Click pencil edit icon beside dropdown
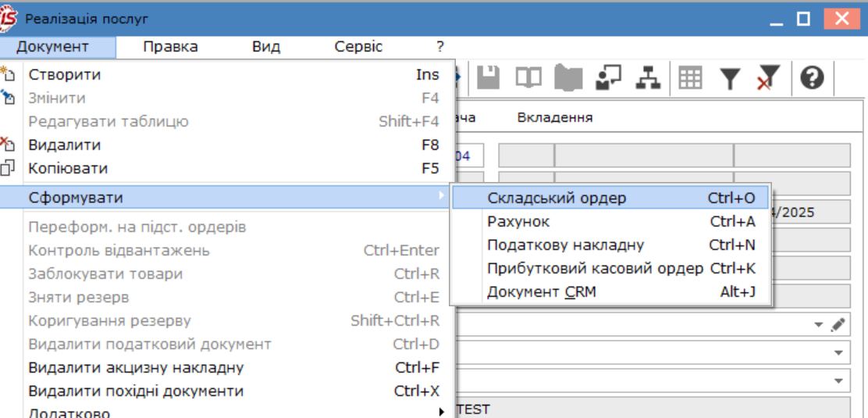 coord(838,325)
